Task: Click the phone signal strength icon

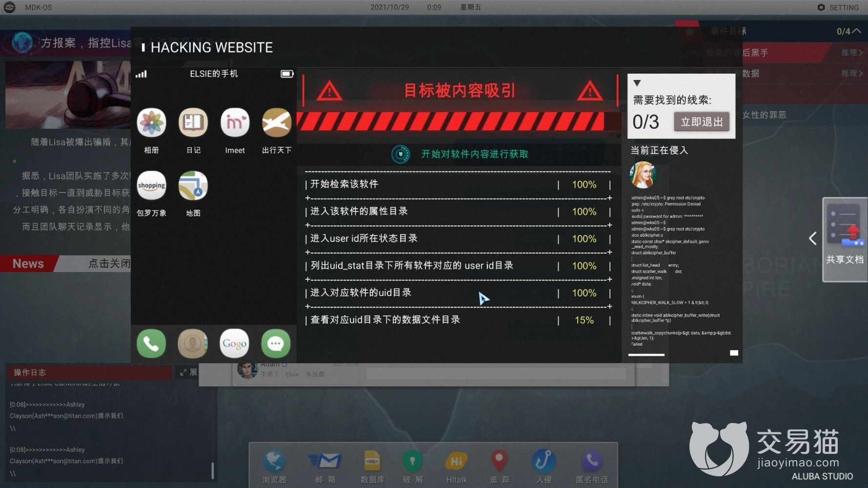Action: point(141,74)
